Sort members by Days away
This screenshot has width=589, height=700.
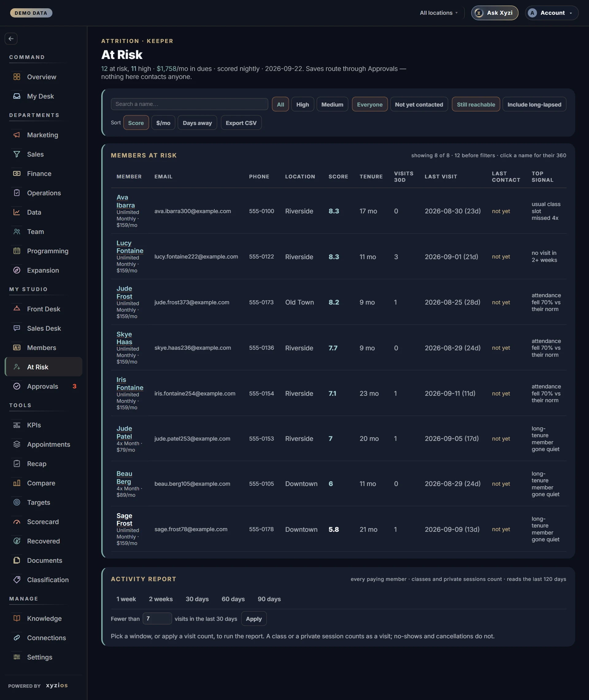[x=197, y=123]
